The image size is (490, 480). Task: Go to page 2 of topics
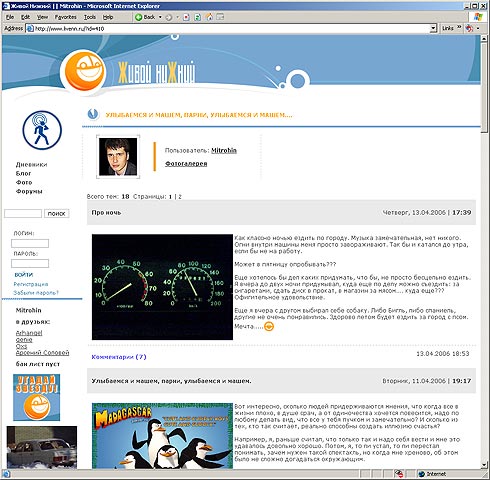[180, 197]
